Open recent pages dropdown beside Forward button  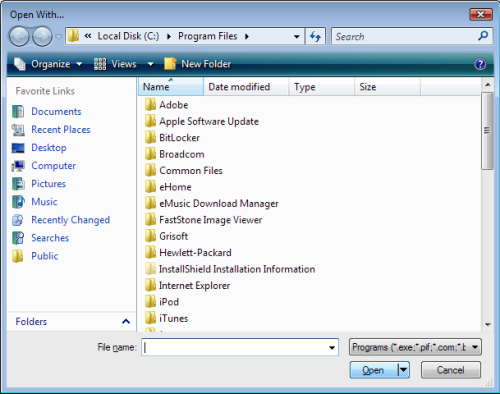point(58,37)
